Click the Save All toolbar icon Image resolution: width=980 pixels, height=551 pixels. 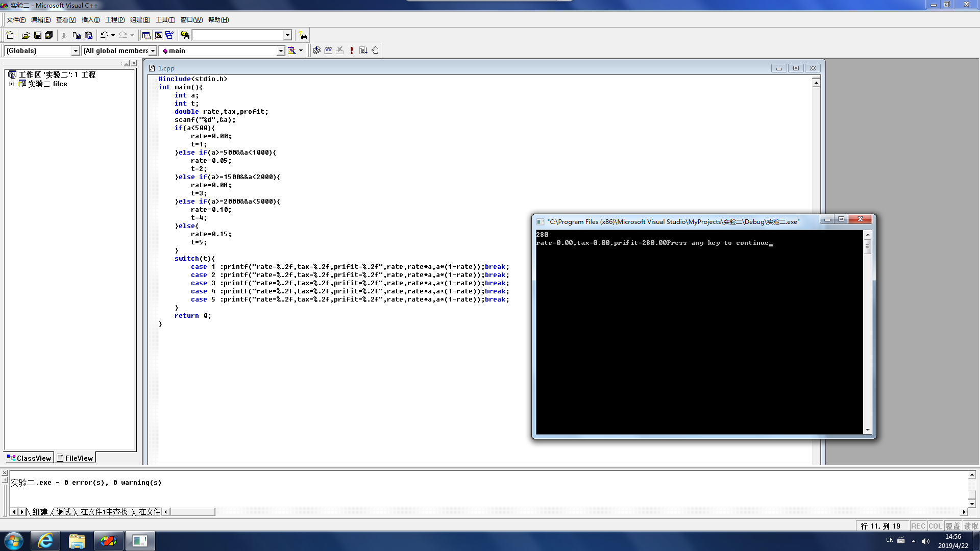point(49,35)
